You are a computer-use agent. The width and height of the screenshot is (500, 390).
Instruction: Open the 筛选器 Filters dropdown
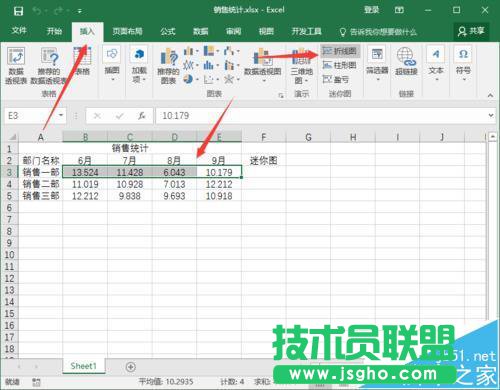click(x=377, y=64)
